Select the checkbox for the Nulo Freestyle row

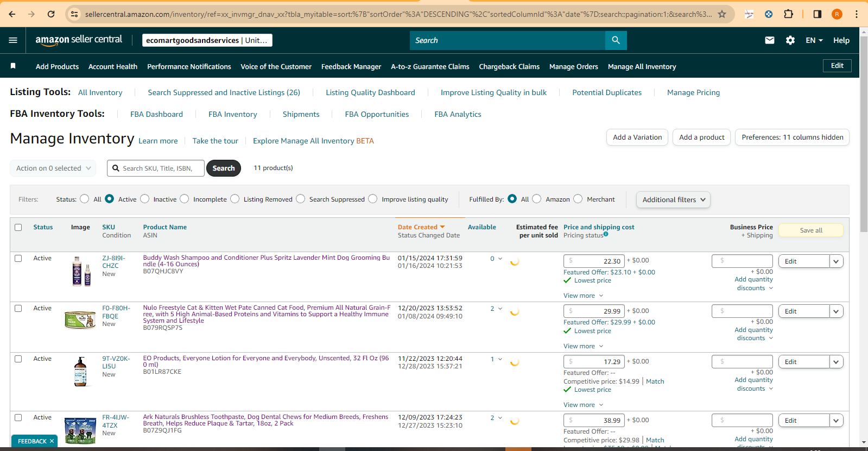18,308
